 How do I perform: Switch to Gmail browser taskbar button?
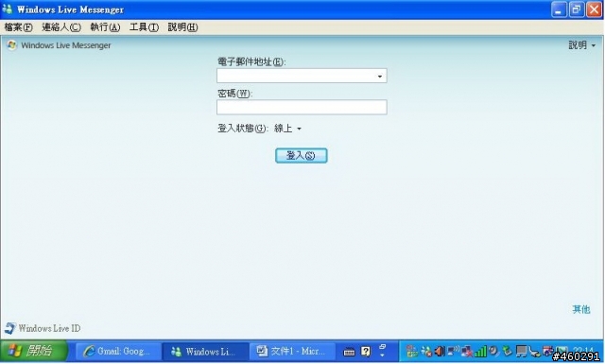point(118,352)
